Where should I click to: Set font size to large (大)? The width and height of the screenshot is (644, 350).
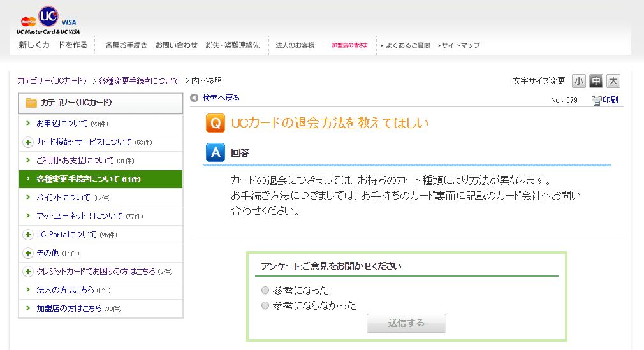point(613,81)
